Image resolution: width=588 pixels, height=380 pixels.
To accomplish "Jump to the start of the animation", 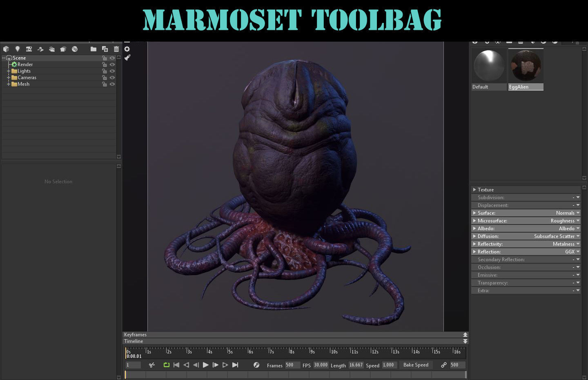I will 176,365.
